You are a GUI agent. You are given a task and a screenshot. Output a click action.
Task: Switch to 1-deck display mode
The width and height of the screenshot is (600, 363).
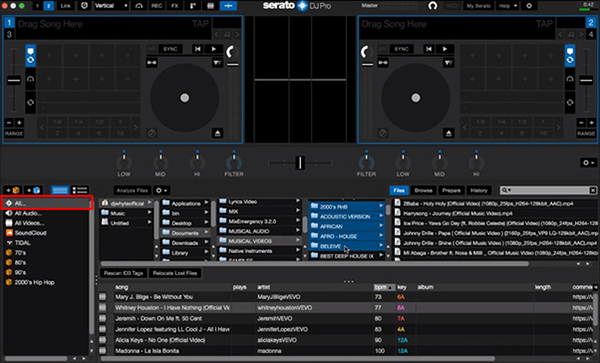38,6
